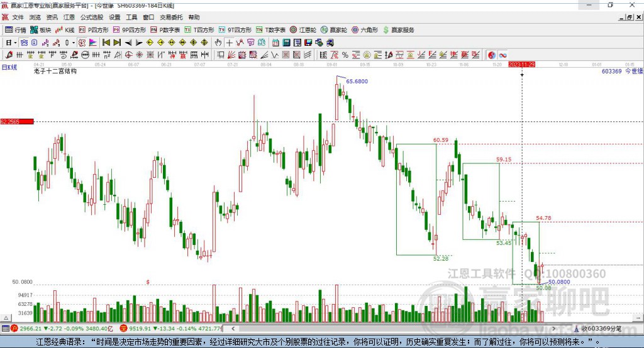The height and width of the screenshot is (348, 644).
Task: Open the calculator icon
Action: point(286,43)
